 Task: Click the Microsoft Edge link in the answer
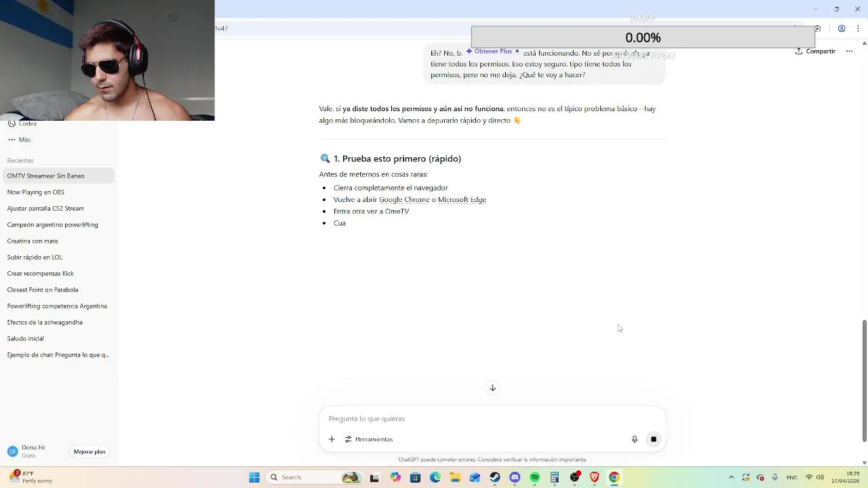point(462,200)
